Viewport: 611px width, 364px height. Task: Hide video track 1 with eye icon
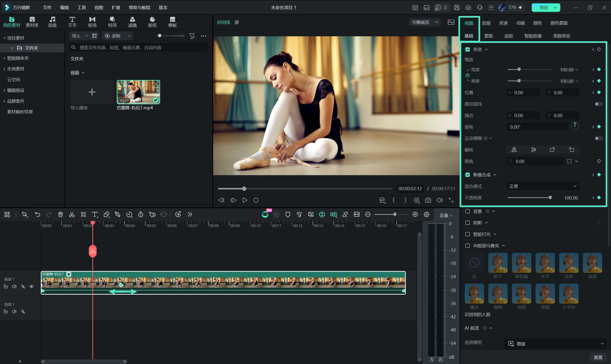(x=31, y=286)
